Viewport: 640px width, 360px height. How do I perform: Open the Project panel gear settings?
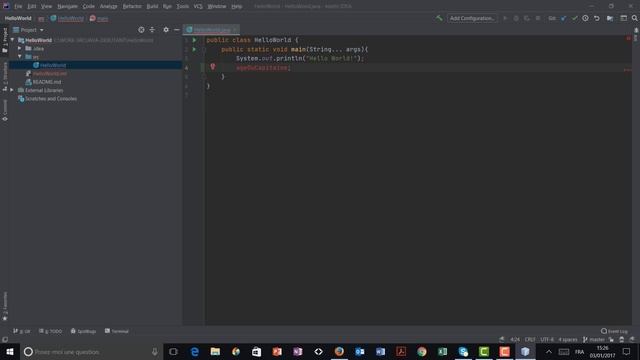[166, 30]
